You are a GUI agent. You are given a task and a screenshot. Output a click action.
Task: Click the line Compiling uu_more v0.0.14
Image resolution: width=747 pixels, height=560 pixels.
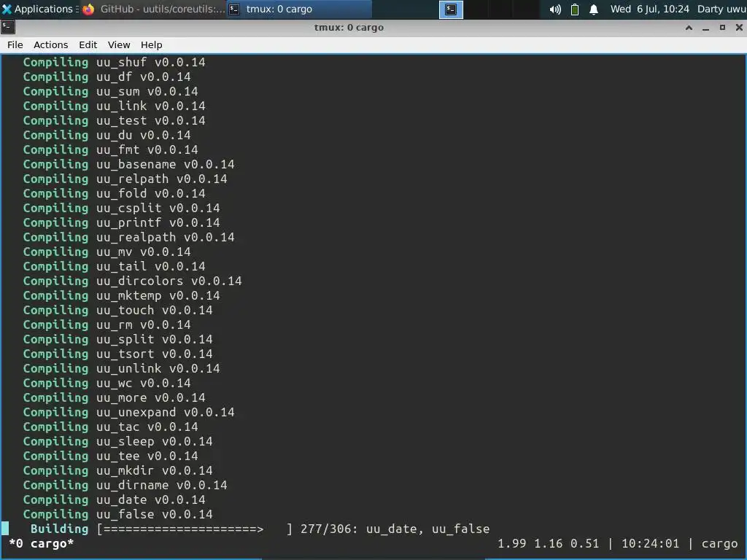[115, 397]
